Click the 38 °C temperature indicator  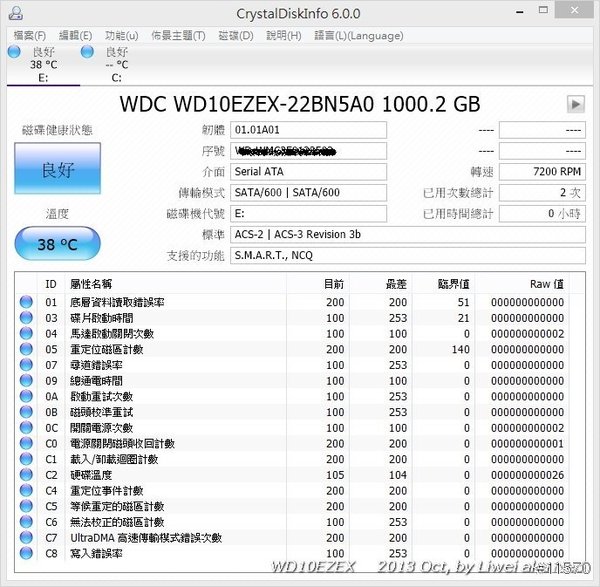point(57,244)
